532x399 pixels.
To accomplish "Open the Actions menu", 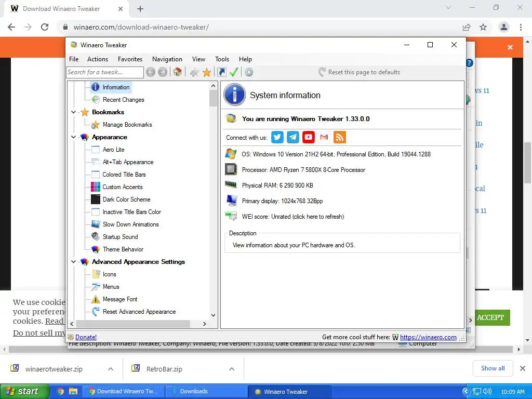I will click(x=98, y=59).
